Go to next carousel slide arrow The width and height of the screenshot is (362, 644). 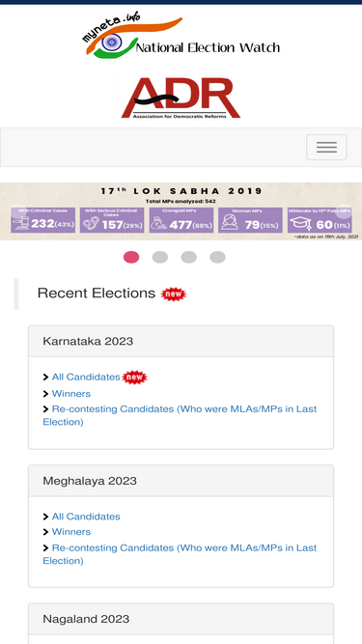point(344,211)
